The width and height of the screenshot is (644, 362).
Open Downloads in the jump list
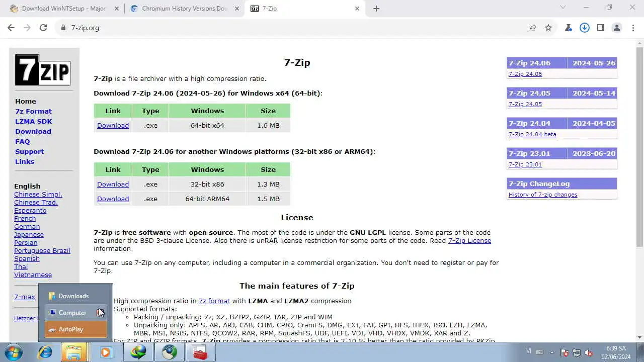pos(75,296)
